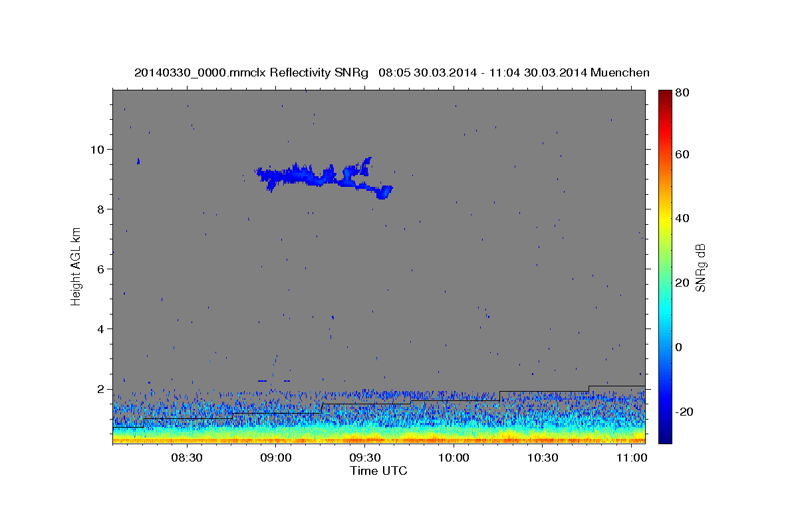Screen dimensions: 798x532
Task: Click the 11:00 time tick label
Action: pyautogui.click(x=631, y=458)
